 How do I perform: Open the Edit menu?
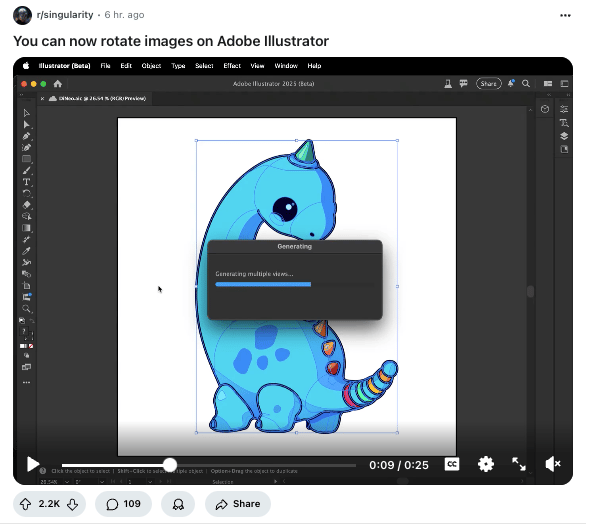point(126,66)
